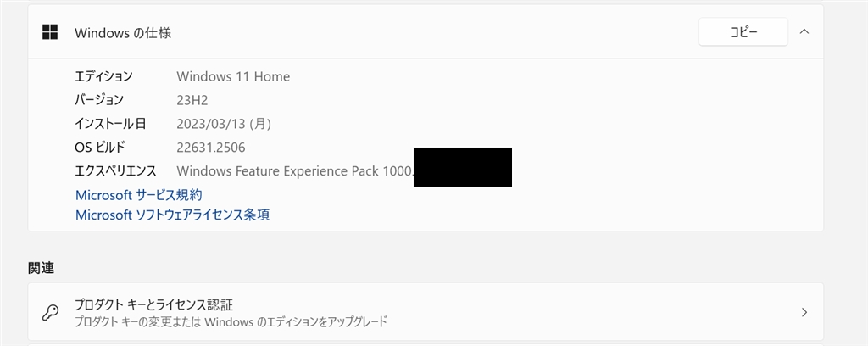Click the バージョン label
Image resolution: width=868 pixels, height=346 pixels.
coord(99,100)
